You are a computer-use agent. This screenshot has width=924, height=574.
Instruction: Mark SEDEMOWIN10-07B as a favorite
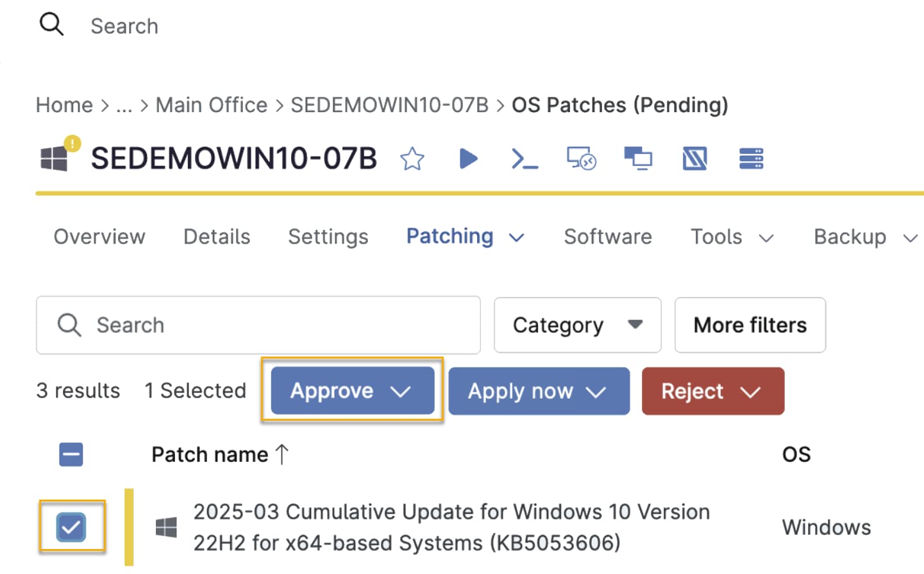(x=412, y=158)
